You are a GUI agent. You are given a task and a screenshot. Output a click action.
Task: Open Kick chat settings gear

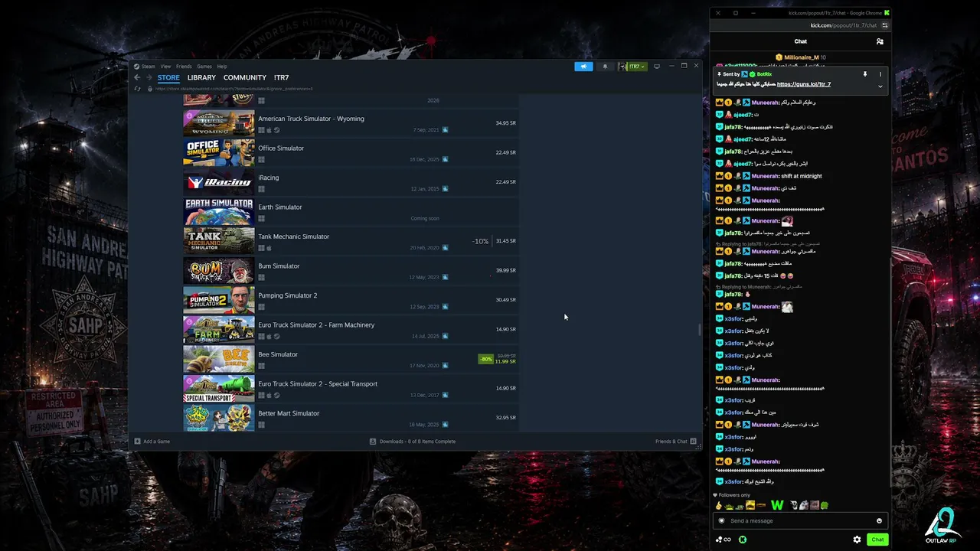point(857,540)
